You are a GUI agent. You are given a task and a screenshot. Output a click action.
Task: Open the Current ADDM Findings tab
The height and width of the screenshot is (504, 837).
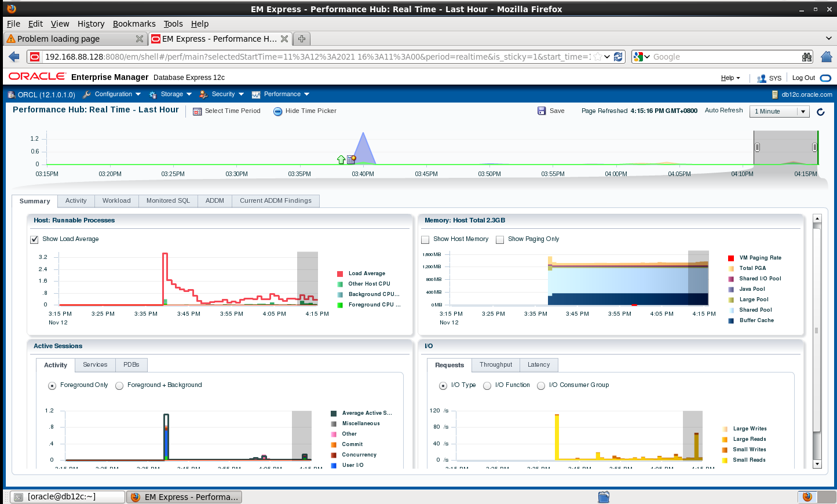tap(276, 201)
